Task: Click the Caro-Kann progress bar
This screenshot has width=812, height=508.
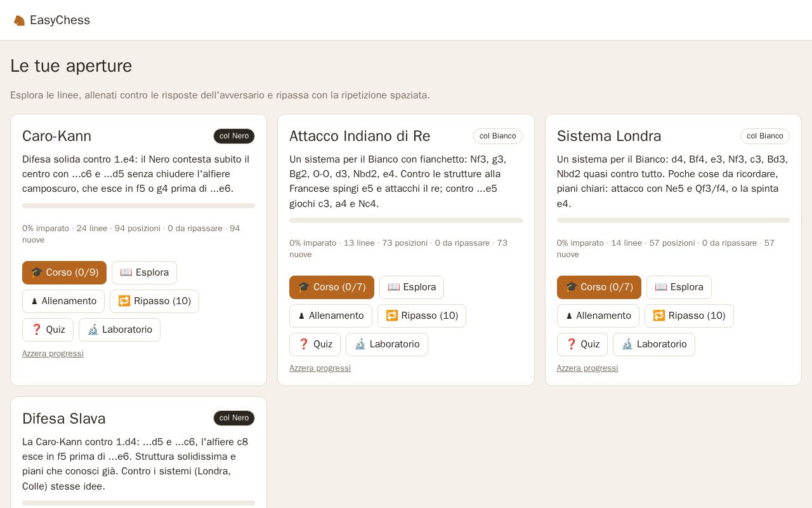Action: pos(138,206)
